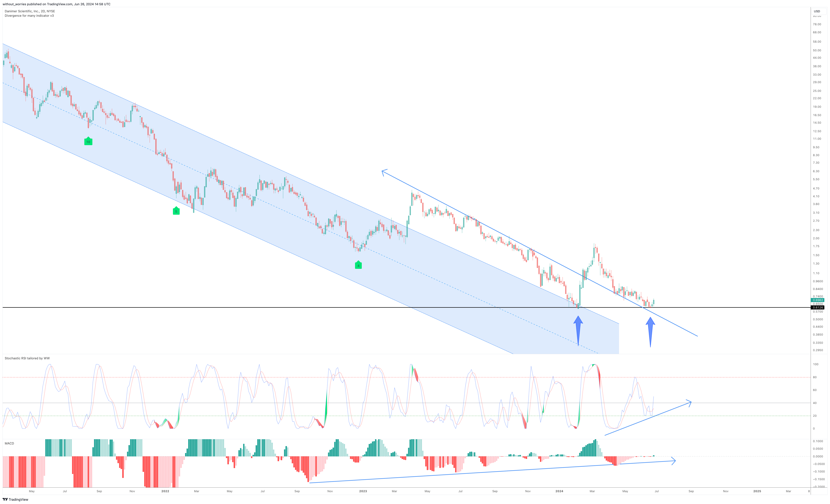The image size is (830, 504).
Task: Click the 50.00 price axis label
Action: click(817, 50)
